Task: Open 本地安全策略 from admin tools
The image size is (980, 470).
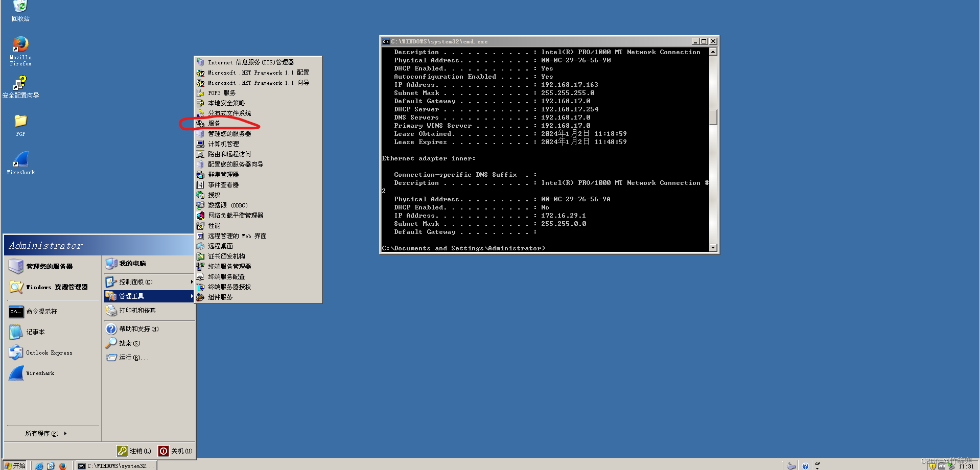Action: pos(258,103)
